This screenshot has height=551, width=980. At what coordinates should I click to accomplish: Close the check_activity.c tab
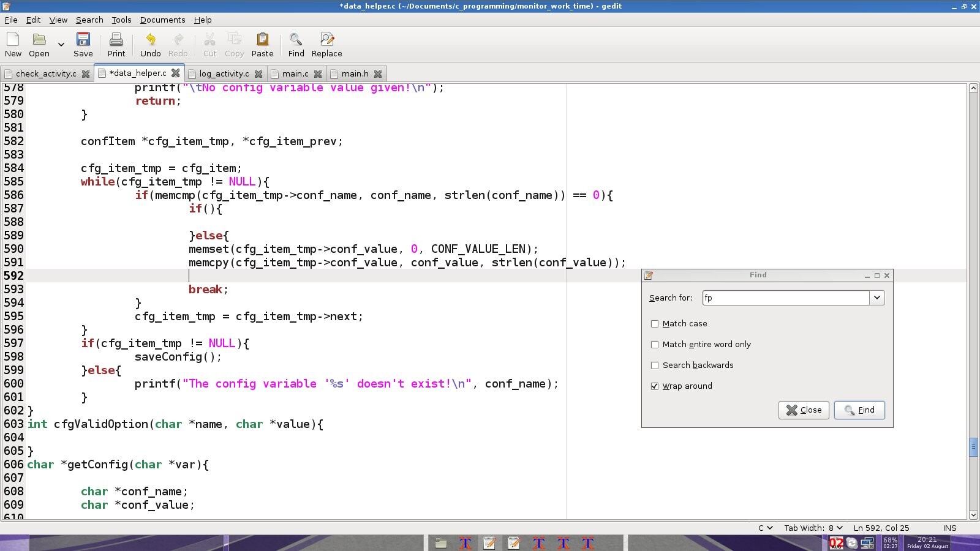point(86,74)
